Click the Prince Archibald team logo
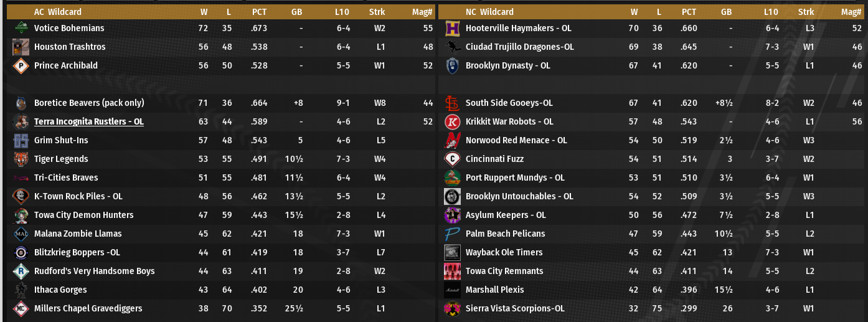 pos(21,65)
